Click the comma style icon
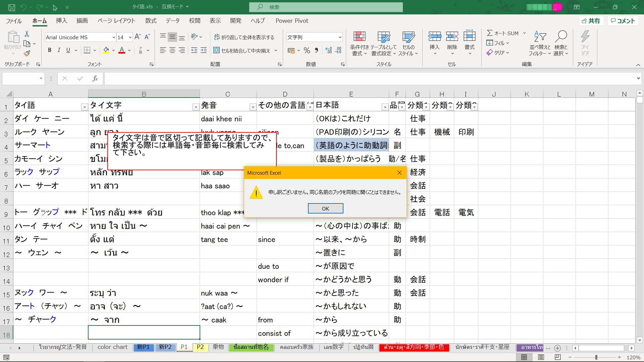This screenshot has width=644, height=362. (x=316, y=51)
